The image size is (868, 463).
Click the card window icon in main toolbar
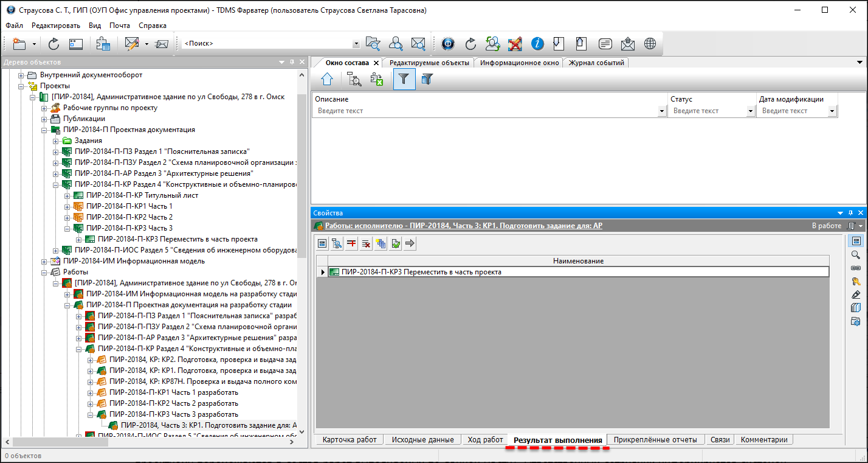75,44
